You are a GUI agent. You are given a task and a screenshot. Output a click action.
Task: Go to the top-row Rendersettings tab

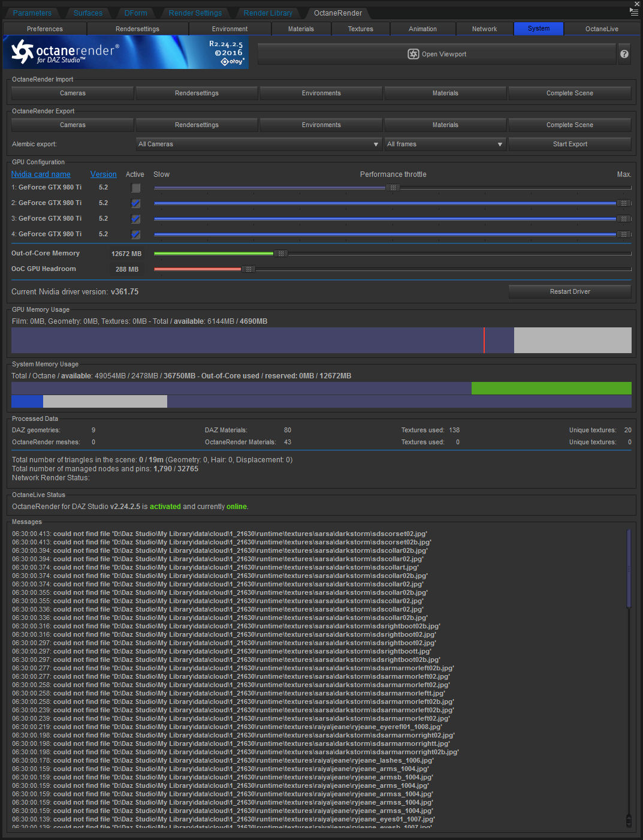click(138, 29)
